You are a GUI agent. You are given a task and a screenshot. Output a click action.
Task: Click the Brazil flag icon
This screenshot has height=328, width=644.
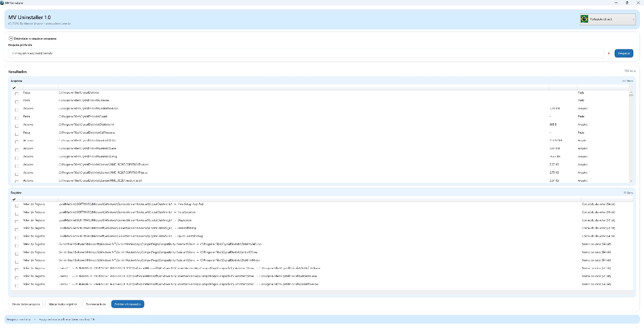click(584, 19)
